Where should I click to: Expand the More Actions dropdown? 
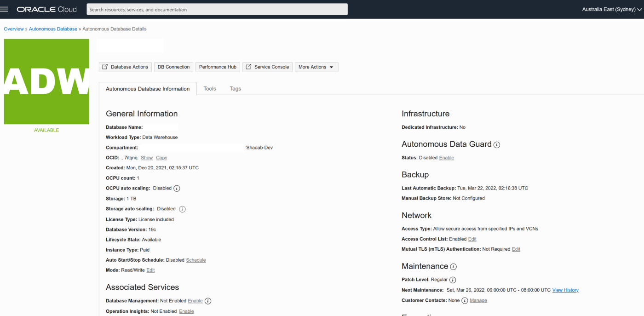tap(316, 67)
